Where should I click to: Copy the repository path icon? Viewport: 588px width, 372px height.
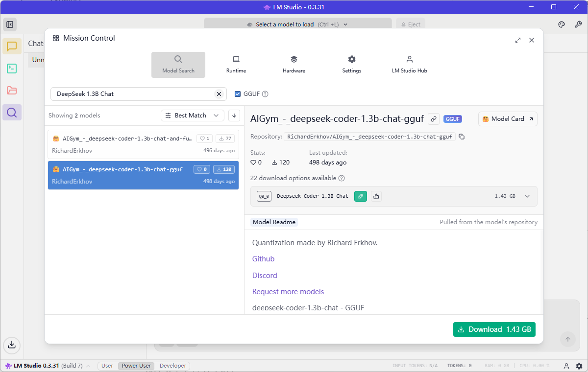[462, 137]
